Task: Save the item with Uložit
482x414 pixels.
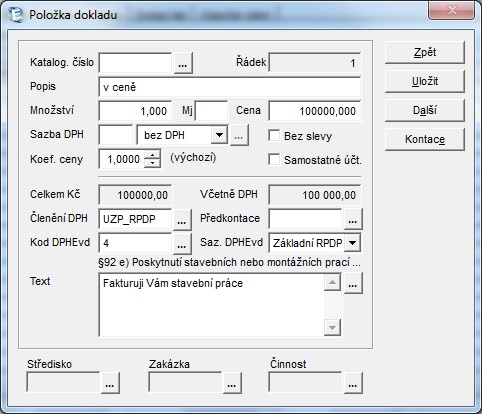Action: 425,81
